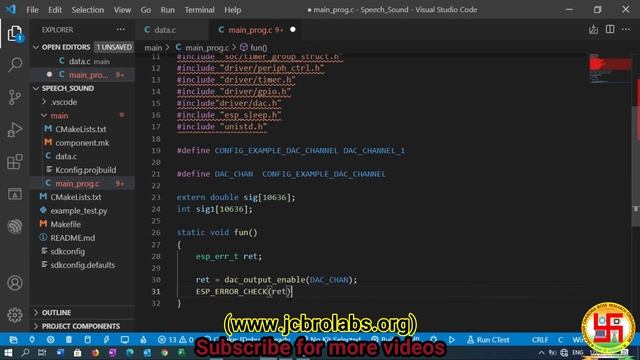Open the Run and Debug view
640x360 pixels.
(x=15, y=130)
